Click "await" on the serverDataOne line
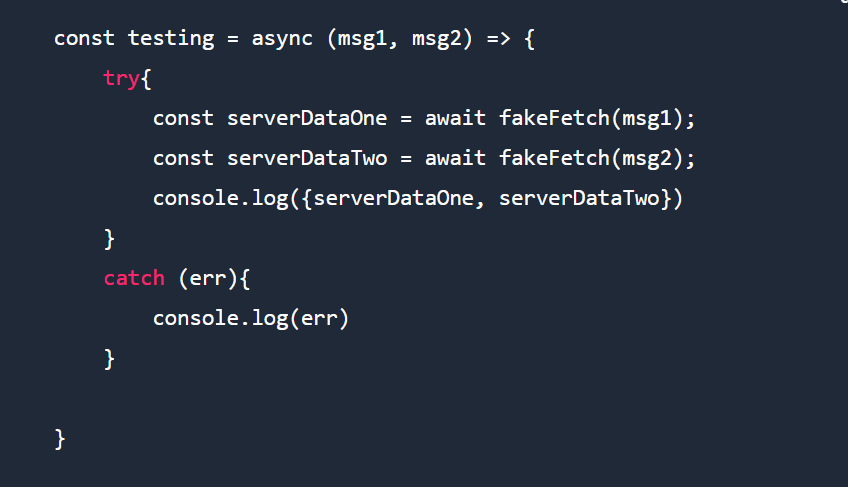Image resolution: width=848 pixels, height=487 pixels. [x=455, y=118]
